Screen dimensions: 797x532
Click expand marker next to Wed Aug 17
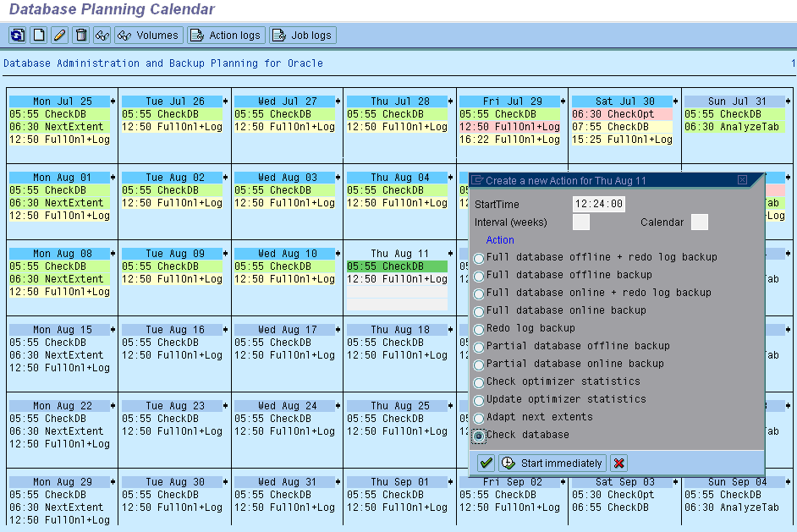coord(338,330)
